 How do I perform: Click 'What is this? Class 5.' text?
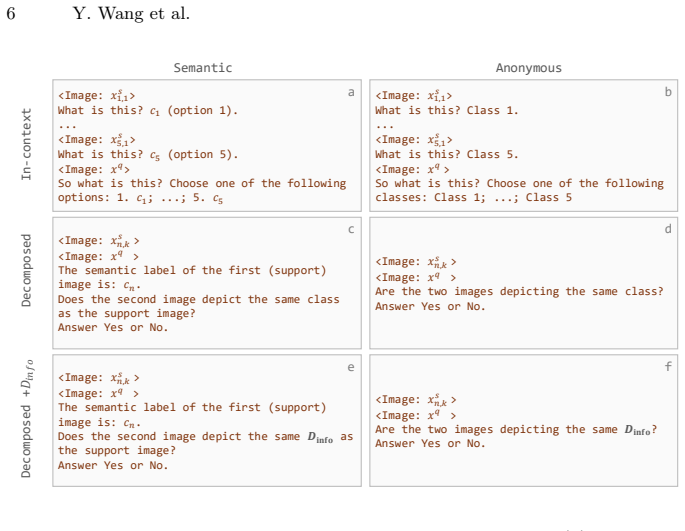click(446, 155)
